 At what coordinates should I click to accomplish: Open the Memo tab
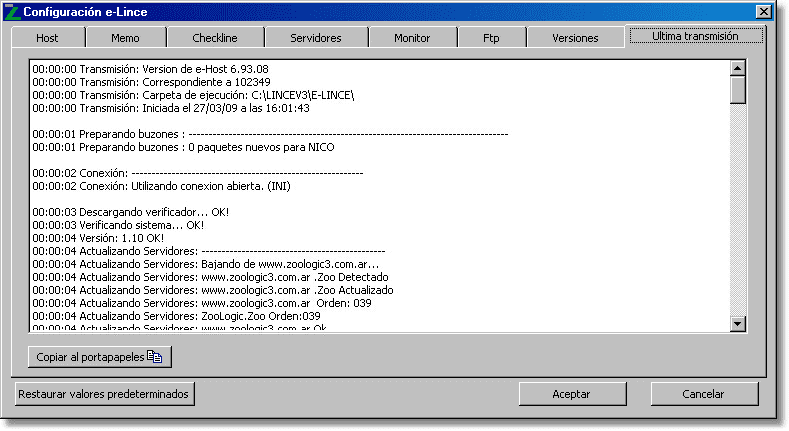pos(125,38)
